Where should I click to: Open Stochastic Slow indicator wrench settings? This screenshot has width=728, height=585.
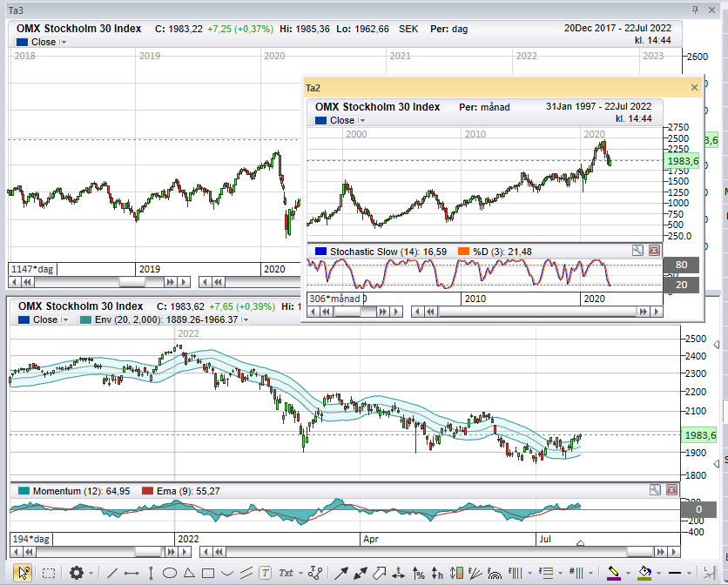pyautogui.click(x=637, y=251)
